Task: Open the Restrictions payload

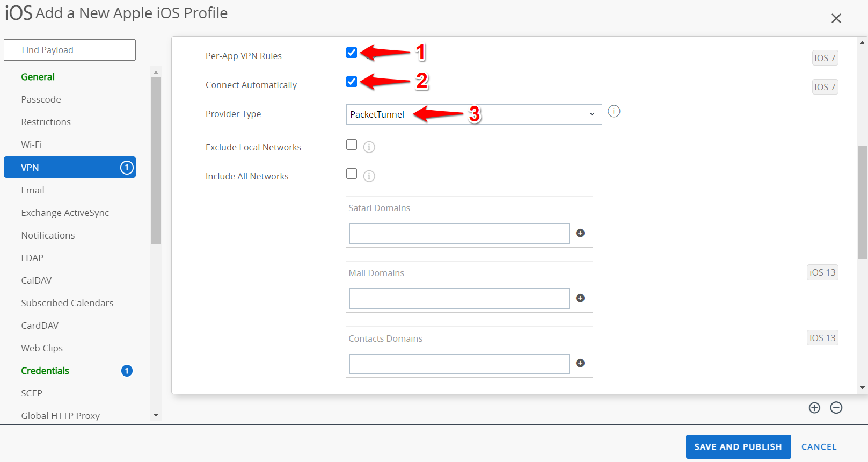Action: [x=46, y=122]
